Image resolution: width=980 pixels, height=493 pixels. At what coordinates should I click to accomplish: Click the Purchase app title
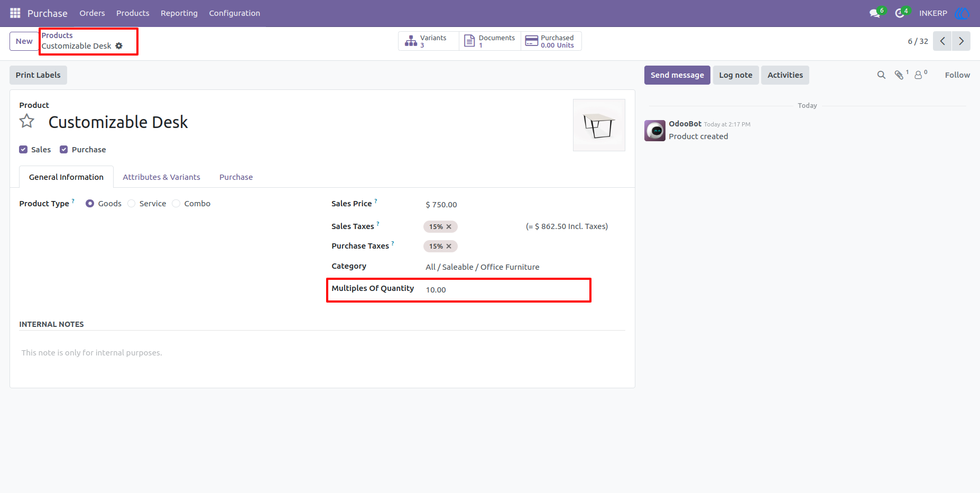pyautogui.click(x=48, y=13)
